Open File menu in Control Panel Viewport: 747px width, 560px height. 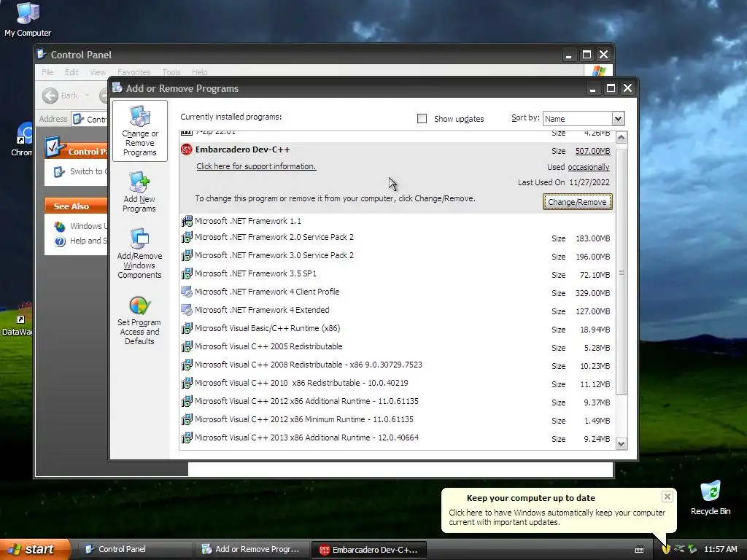tap(47, 72)
